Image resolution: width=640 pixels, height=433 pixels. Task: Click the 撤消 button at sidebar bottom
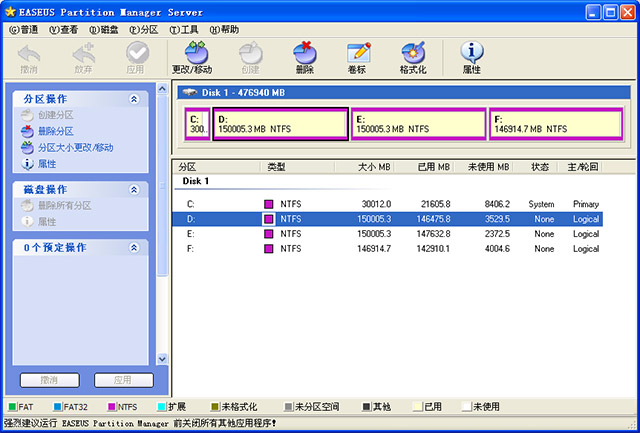pyautogui.click(x=49, y=380)
